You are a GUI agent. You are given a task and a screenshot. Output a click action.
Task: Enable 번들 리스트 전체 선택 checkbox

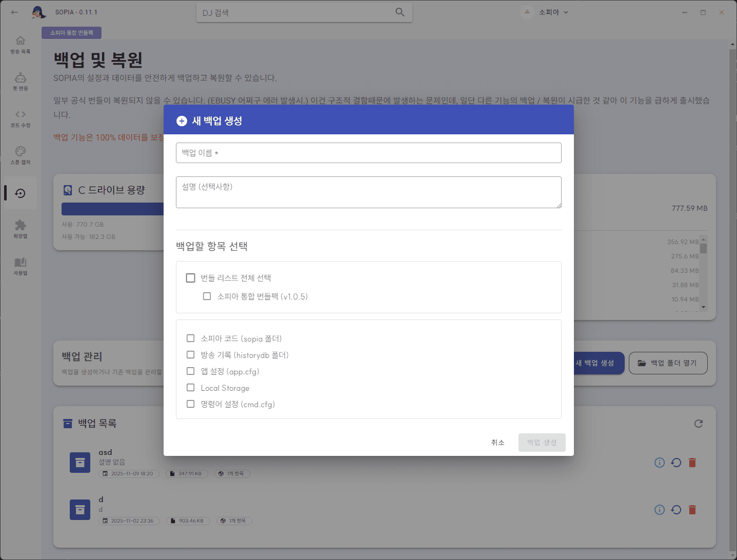[191, 278]
